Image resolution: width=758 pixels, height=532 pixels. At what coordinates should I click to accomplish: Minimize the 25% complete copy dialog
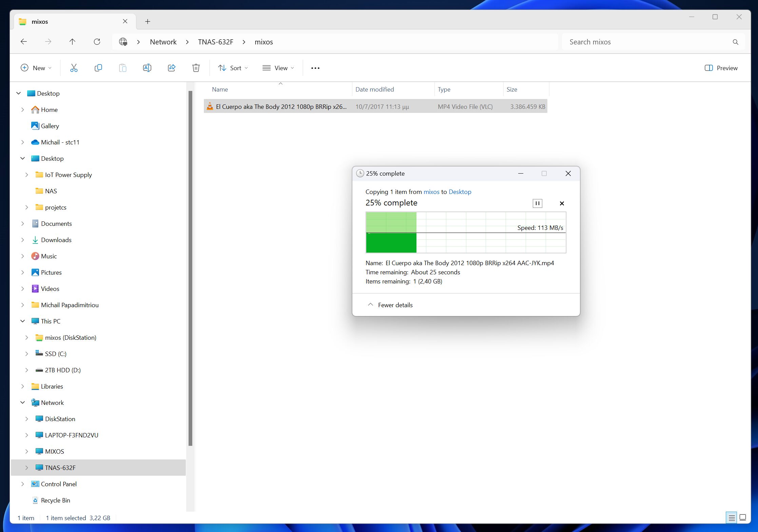(521, 173)
